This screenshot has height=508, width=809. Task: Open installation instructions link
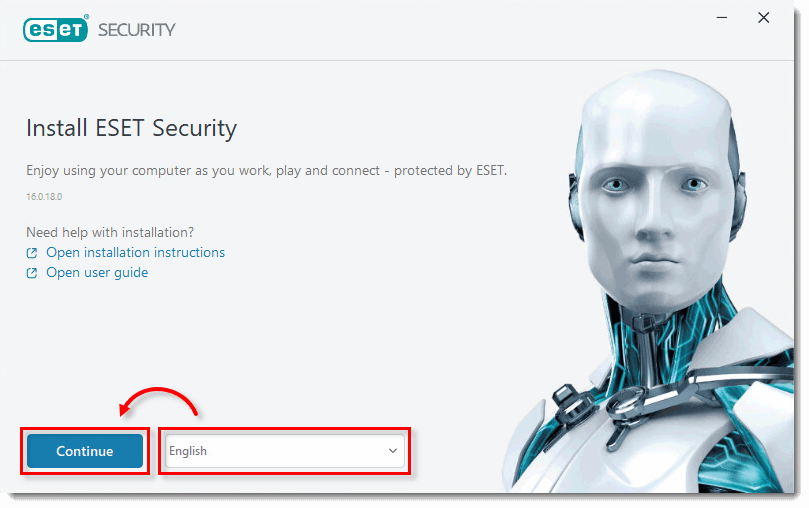(x=135, y=252)
